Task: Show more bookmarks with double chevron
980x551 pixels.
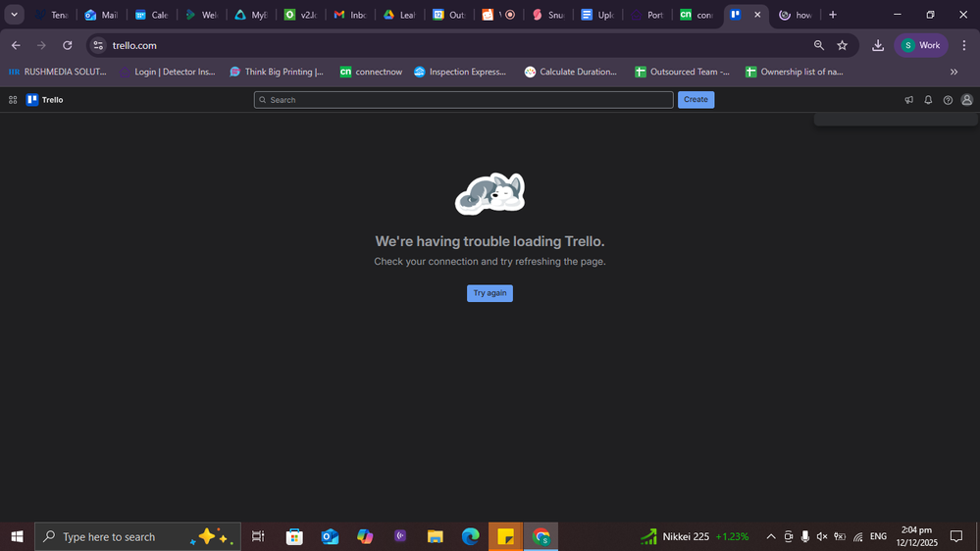Action: click(954, 72)
